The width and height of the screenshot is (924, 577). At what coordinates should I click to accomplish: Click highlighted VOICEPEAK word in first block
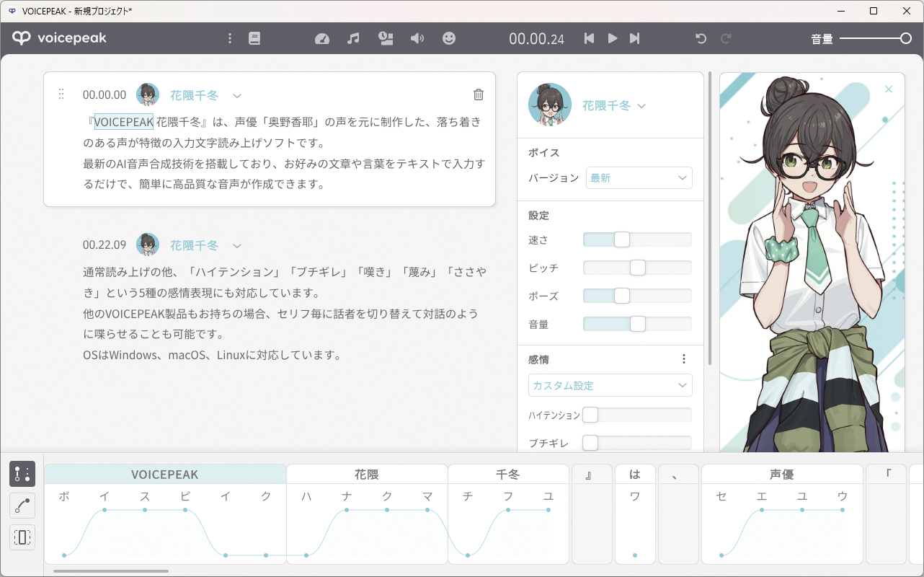(x=124, y=122)
